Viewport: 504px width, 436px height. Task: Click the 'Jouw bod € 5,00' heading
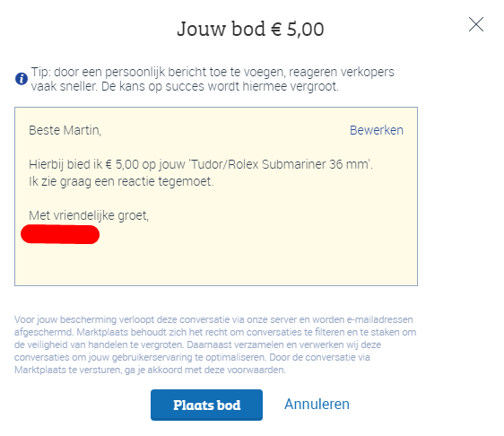point(250,29)
